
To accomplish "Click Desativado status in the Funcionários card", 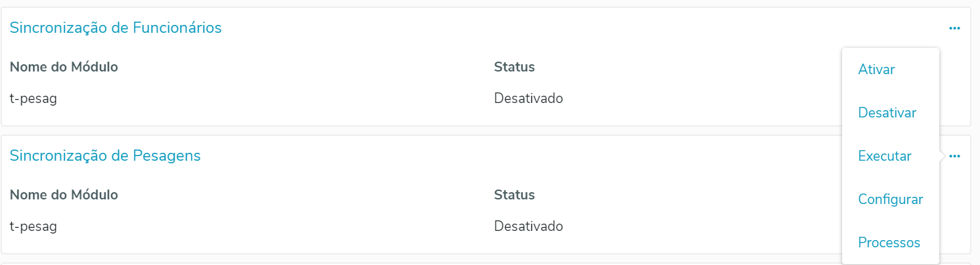I will pyautogui.click(x=528, y=98).
